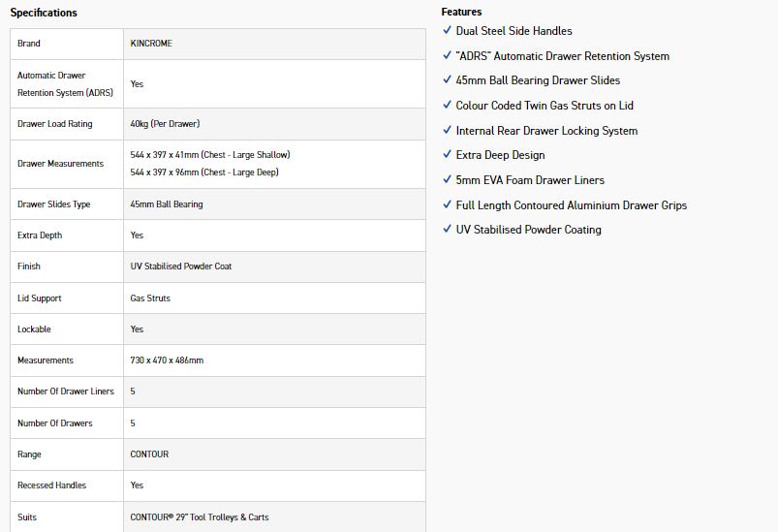This screenshot has height=532, width=778.
Task: Click checkmark next to Colour Coded Gas Struts
Action: [447, 105]
